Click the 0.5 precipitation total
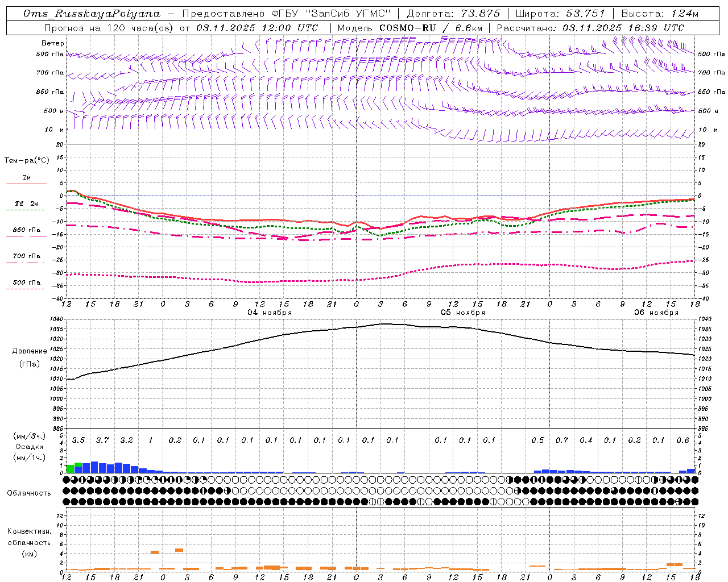Viewport: 728px width, 582px height. coord(537,440)
